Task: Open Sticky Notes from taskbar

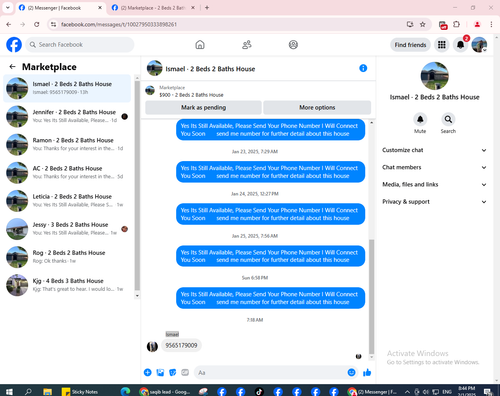Action: [80, 392]
